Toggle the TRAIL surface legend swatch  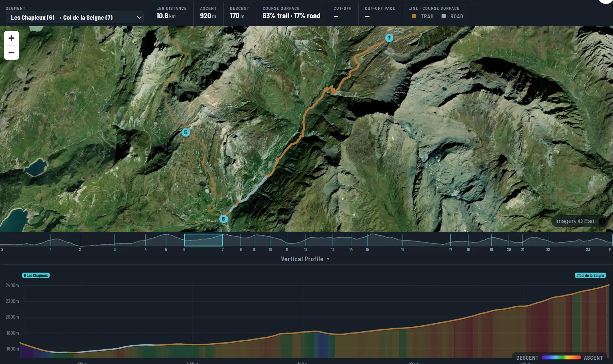click(414, 16)
